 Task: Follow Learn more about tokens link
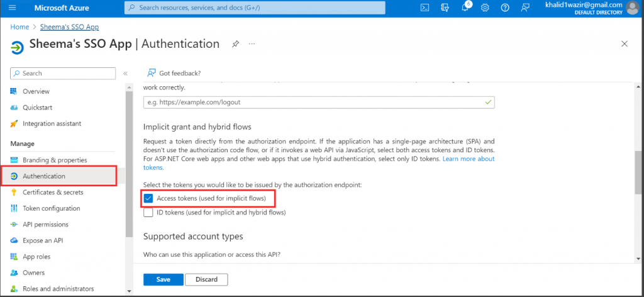tap(469, 159)
